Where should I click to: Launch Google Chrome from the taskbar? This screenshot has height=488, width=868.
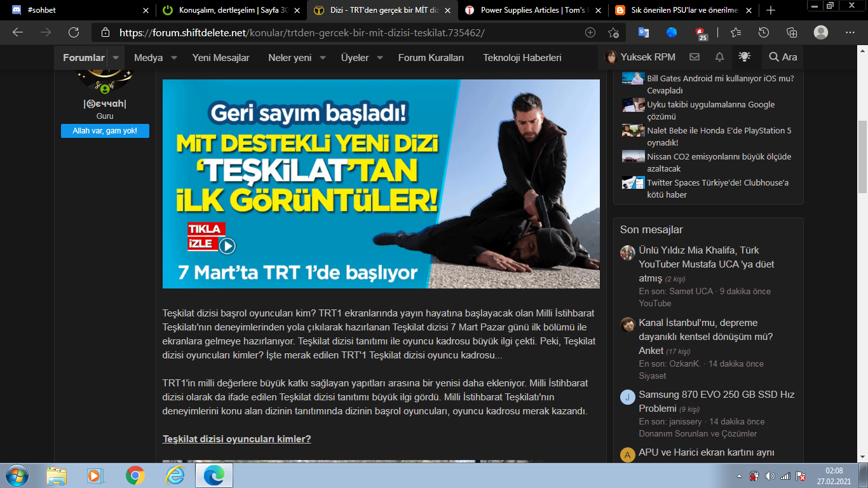click(x=135, y=475)
